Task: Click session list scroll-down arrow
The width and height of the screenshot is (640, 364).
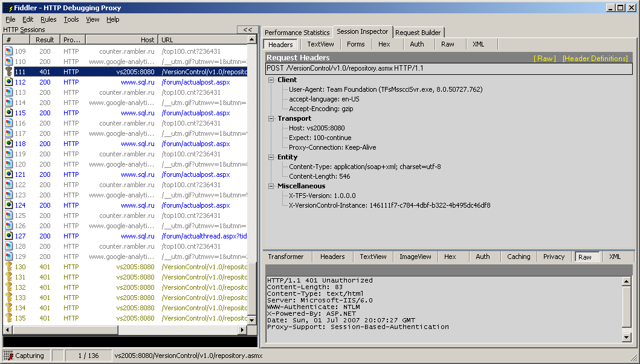Action: 252,321
